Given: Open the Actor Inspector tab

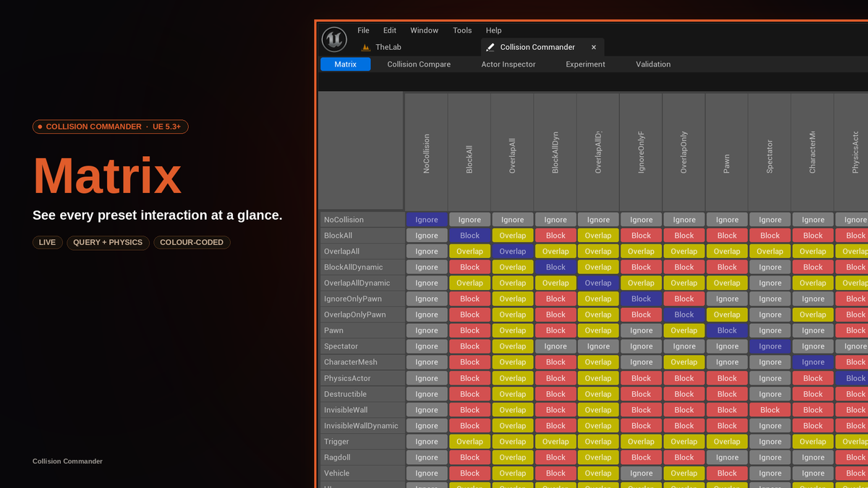Looking at the screenshot, I should pos(509,64).
